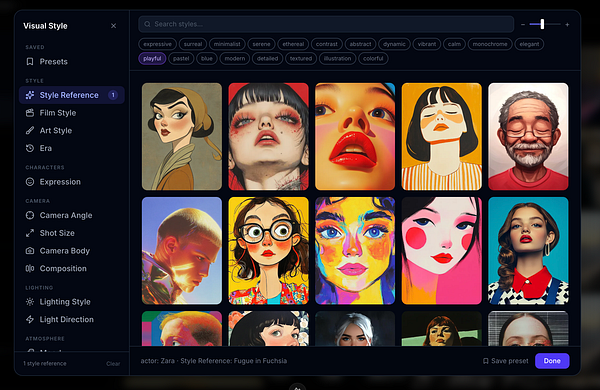Viewport: 600px width, 390px height.
Task: Select the bearded old man with glasses thumbnail
Action: click(x=528, y=137)
